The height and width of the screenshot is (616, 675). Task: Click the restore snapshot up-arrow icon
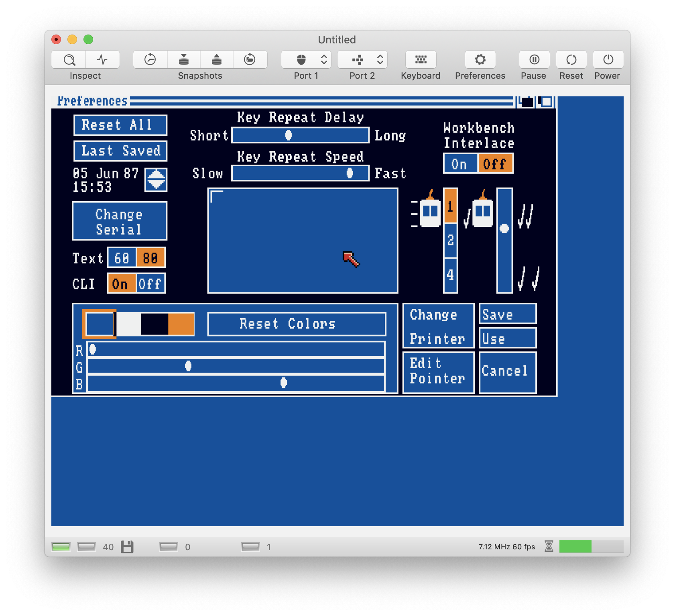click(x=217, y=60)
